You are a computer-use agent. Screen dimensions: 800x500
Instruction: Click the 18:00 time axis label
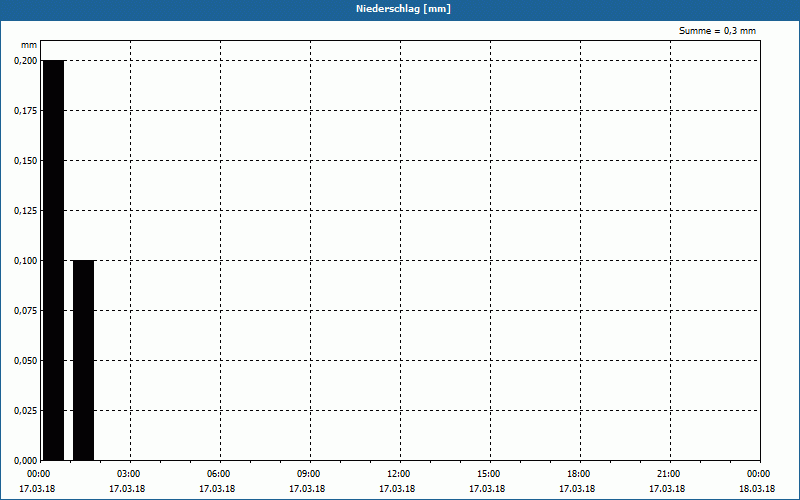(x=580, y=474)
